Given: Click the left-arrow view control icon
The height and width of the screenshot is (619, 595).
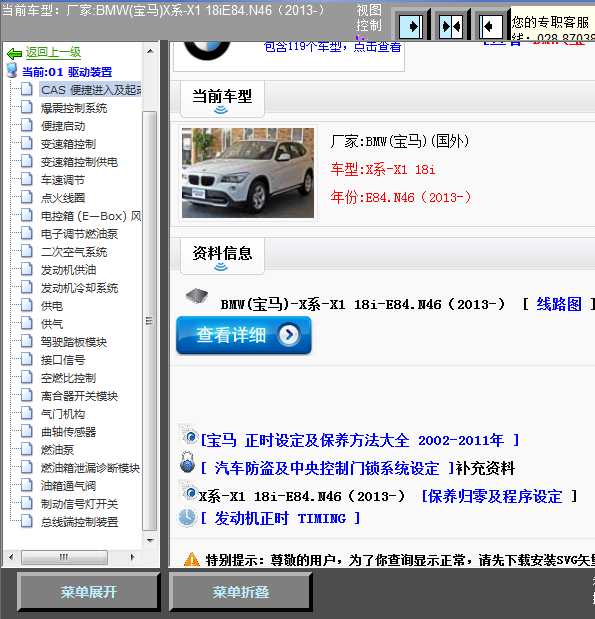Looking at the screenshot, I should pyautogui.click(x=491, y=26).
